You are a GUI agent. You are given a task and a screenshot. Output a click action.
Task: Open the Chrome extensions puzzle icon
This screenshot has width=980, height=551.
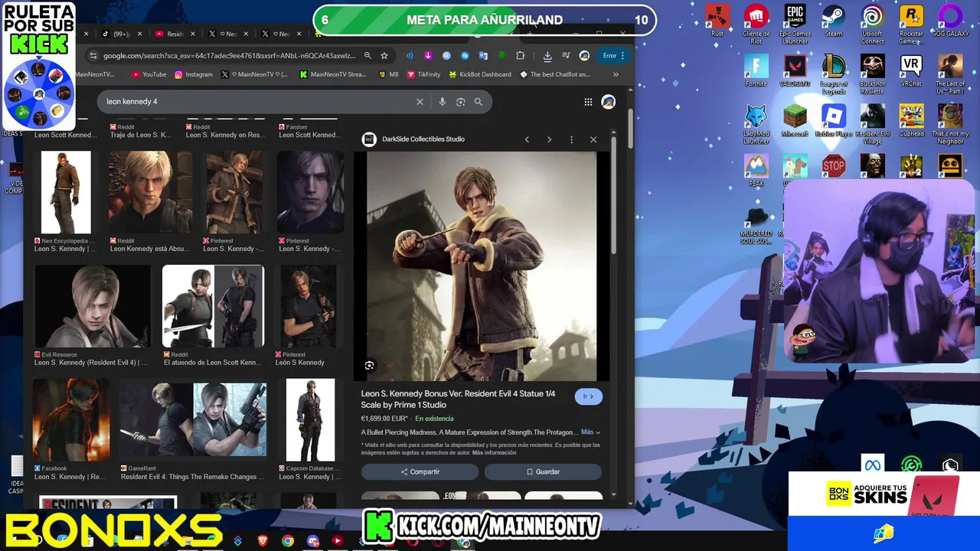coord(521,56)
